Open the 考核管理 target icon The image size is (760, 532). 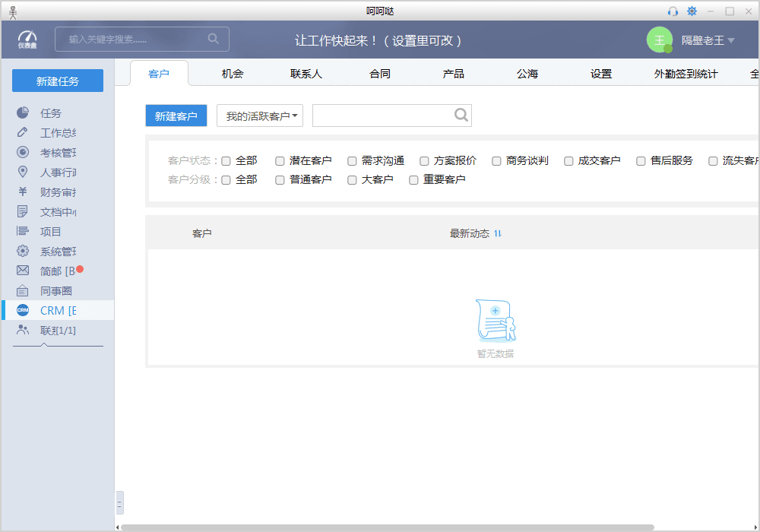click(x=23, y=152)
